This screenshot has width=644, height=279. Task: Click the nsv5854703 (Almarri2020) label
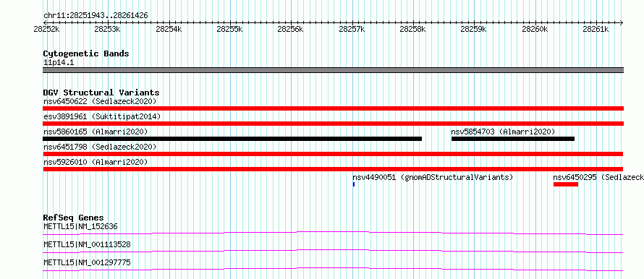(503, 132)
